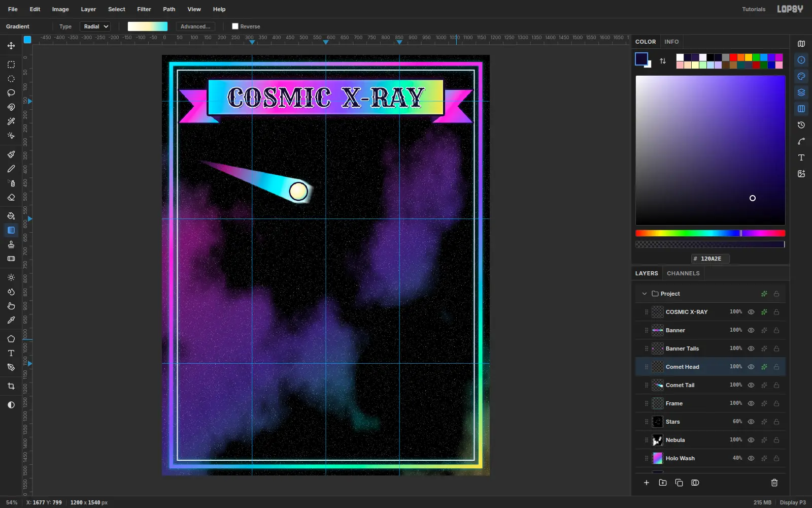The image size is (812, 508).
Task: Select the Paint Bucket tool
Action: pos(11,216)
